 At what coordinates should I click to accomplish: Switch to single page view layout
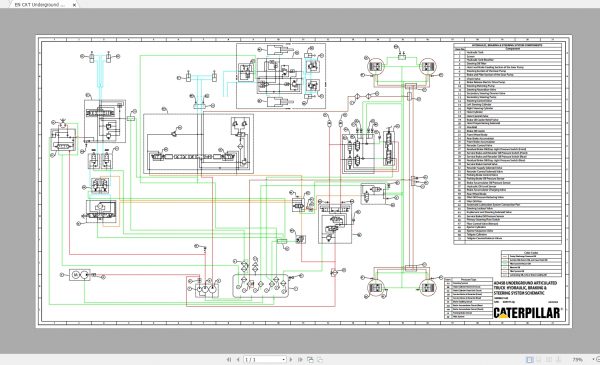coord(530,360)
